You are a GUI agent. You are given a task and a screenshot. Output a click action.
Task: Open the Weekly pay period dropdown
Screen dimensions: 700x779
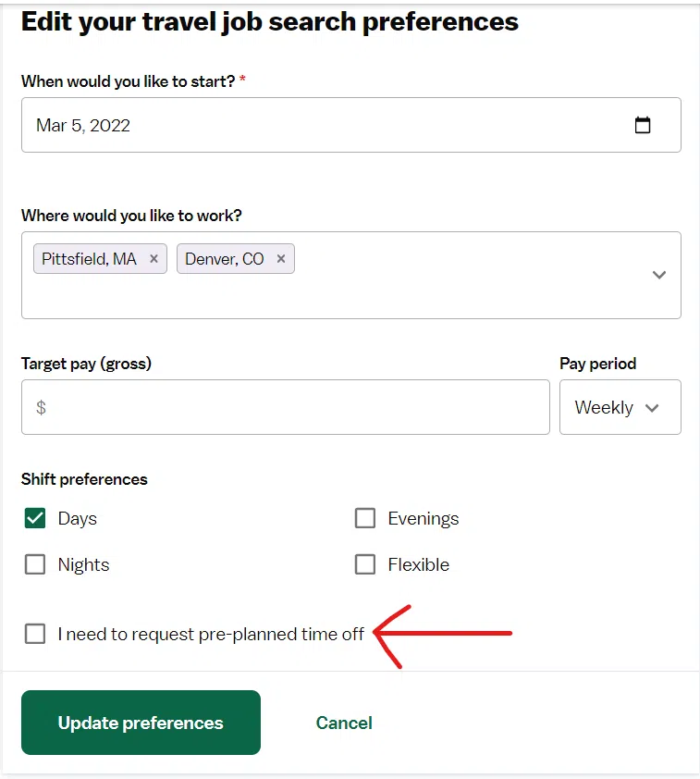620,407
